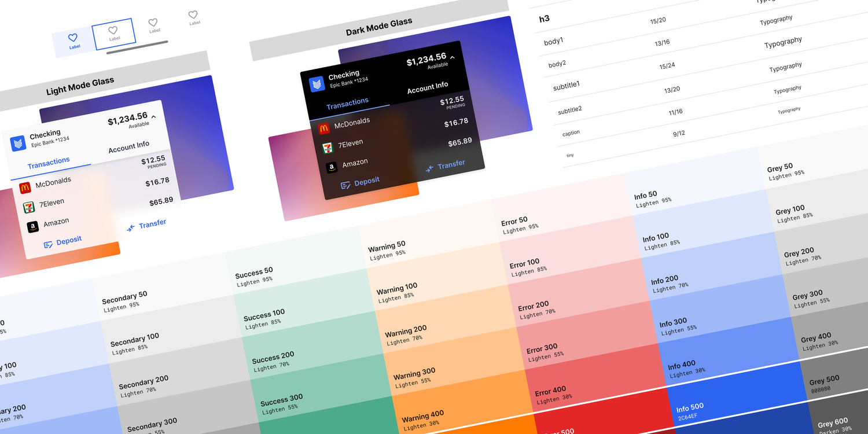The height and width of the screenshot is (434, 868).
Task: Click the McDonalds logo in Dark Mode card
Action: click(x=323, y=128)
